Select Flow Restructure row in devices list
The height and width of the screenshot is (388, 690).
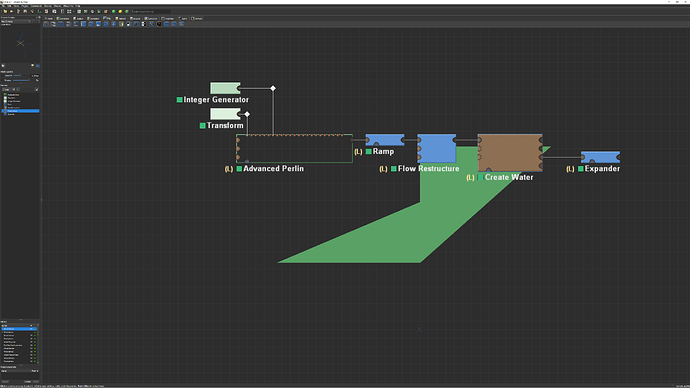(21, 107)
